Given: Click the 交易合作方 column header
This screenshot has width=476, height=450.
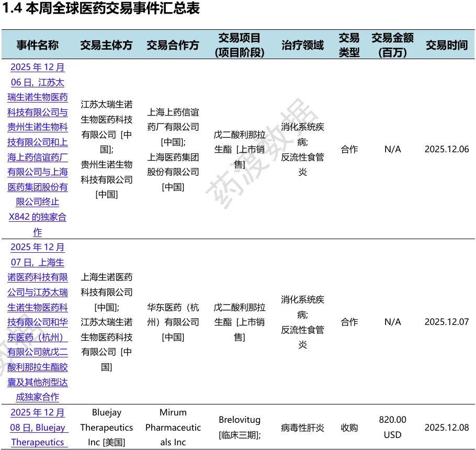Looking at the screenshot, I should pos(173,45).
